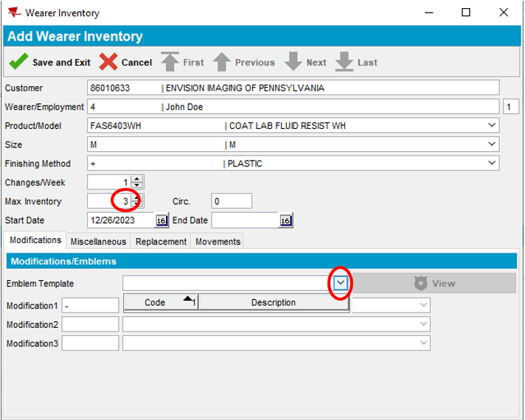Click the Description column header
This screenshot has height=420, width=525.
(x=273, y=303)
